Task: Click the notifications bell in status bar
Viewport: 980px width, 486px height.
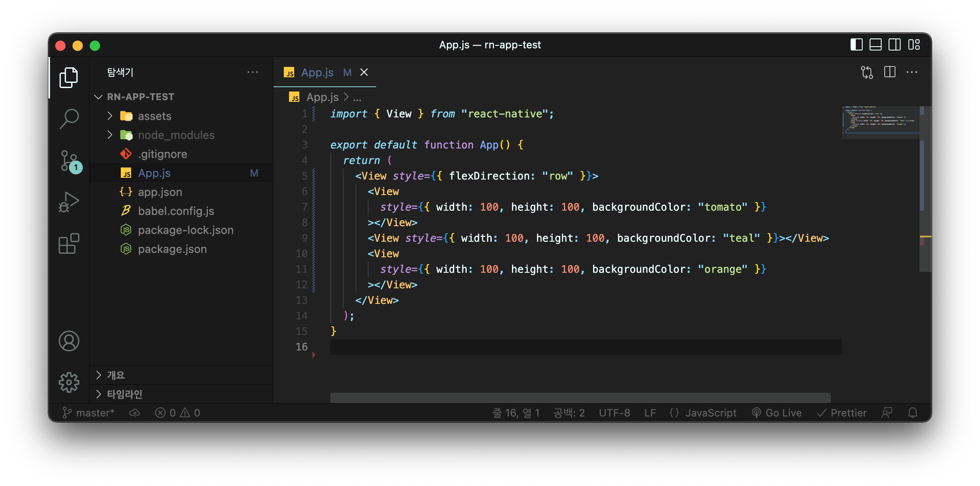Action: click(912, 413)
